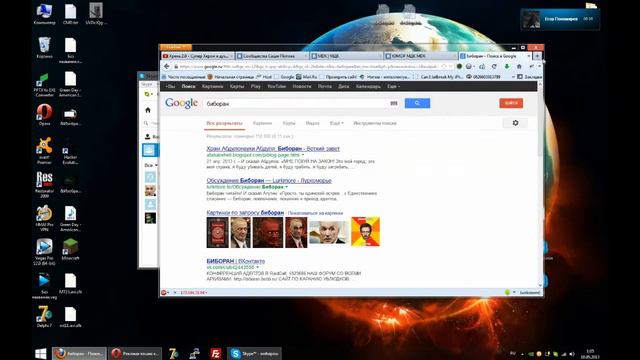The height and width of the screenshot is (360, 640).
Task: Open the avast Premier desktop shortcut
Action: point(44,150)
